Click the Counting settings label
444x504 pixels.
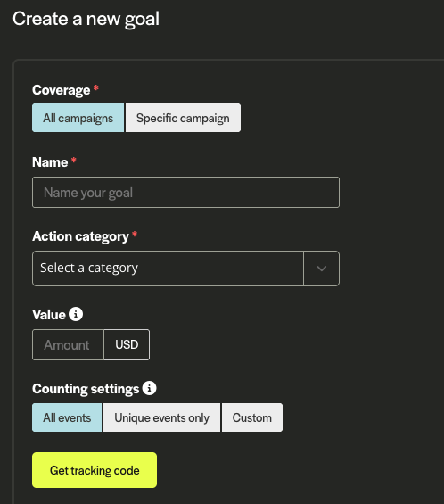coord(86,389)
